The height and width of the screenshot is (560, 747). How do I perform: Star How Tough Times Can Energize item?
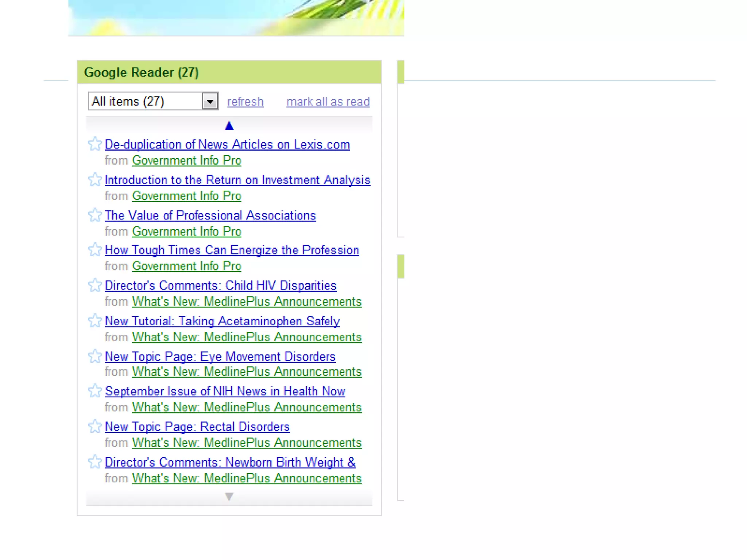(x=95, y=250)
